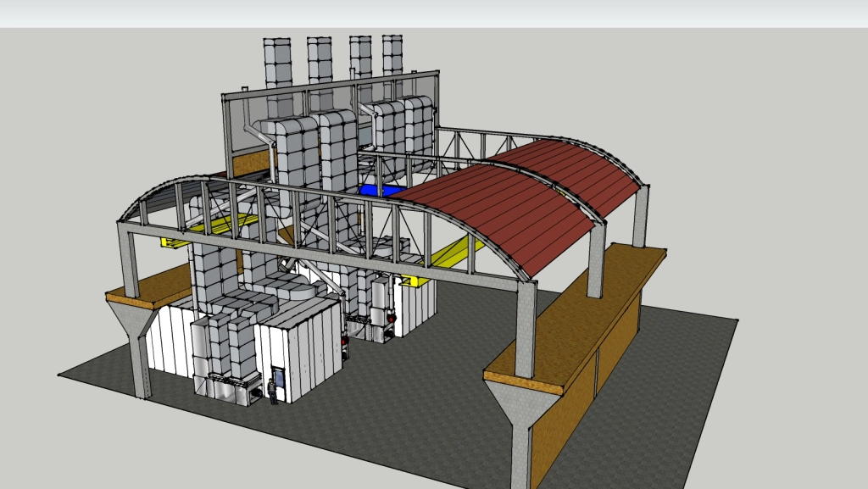Select the second chimney stack from left
The height and width of the screenshot is (489, 868).
pyautogui.click(x=320, y=60)
